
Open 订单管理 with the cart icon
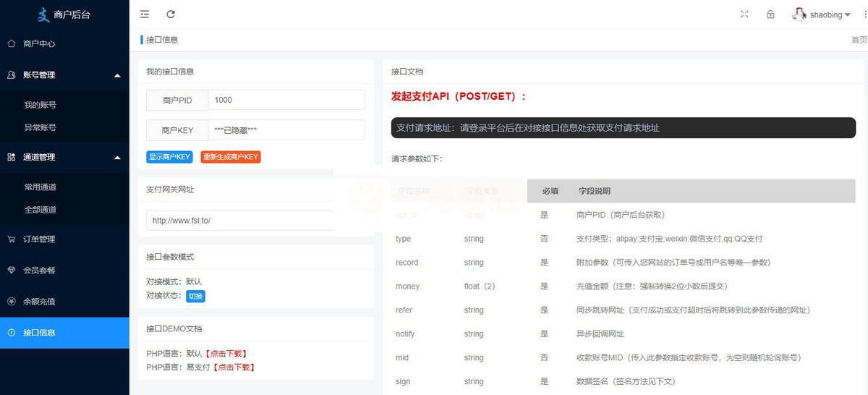pyautogui.click(x=39, y=239)
